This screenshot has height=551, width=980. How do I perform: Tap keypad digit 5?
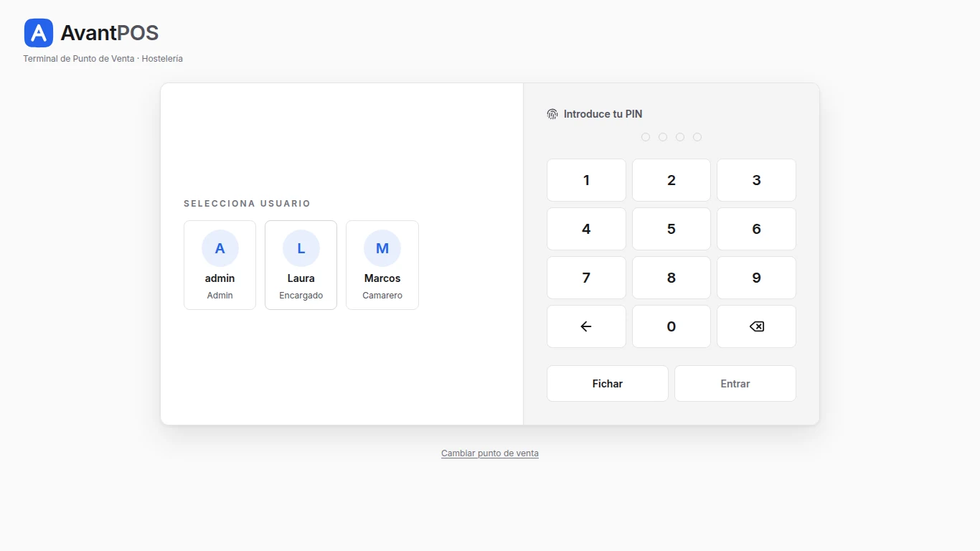672,229
